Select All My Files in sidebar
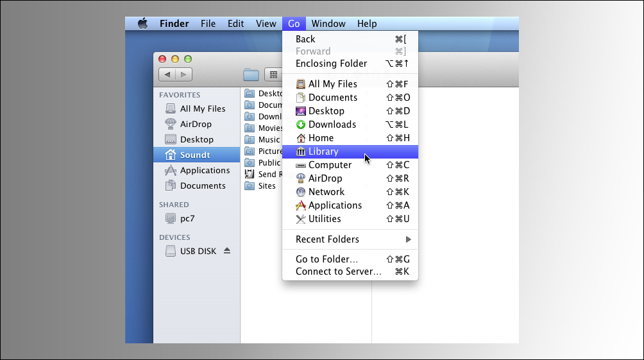This screenshot has width=644, height=360. tap(202, 108)
